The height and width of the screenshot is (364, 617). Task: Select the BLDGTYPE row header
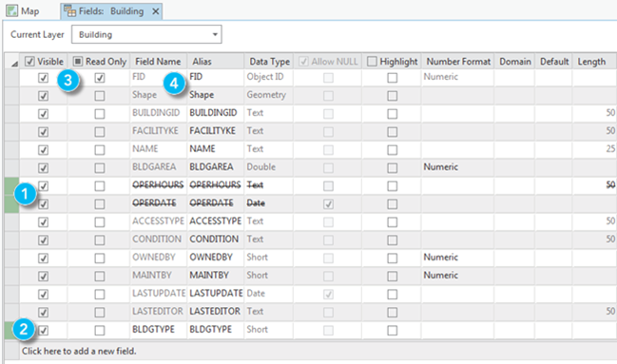11,330
